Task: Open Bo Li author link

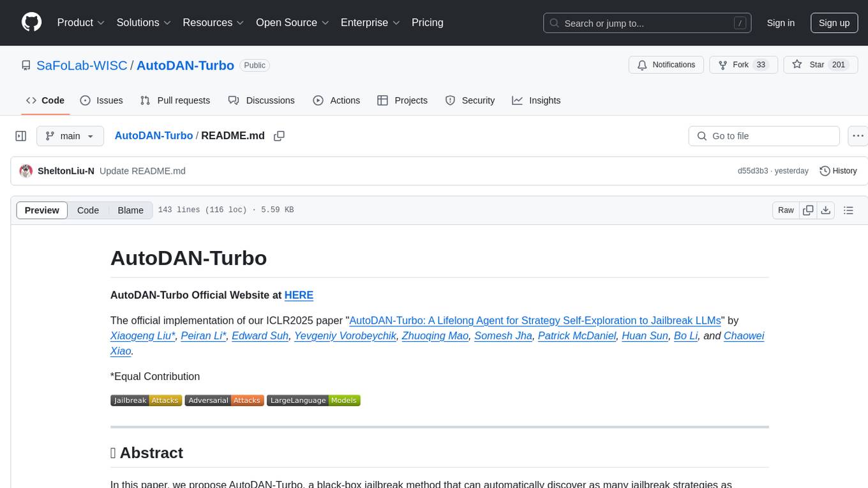Action: point(686,336)
